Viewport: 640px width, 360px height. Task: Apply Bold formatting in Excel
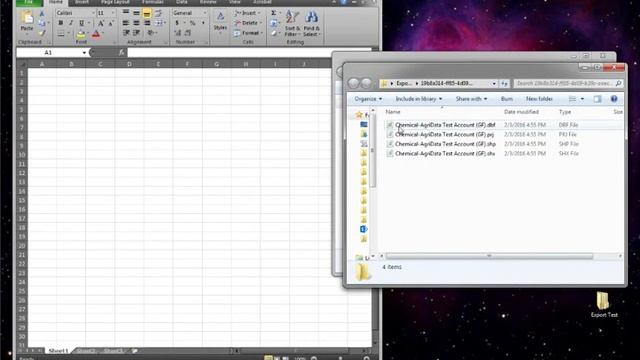click(60, 23)
